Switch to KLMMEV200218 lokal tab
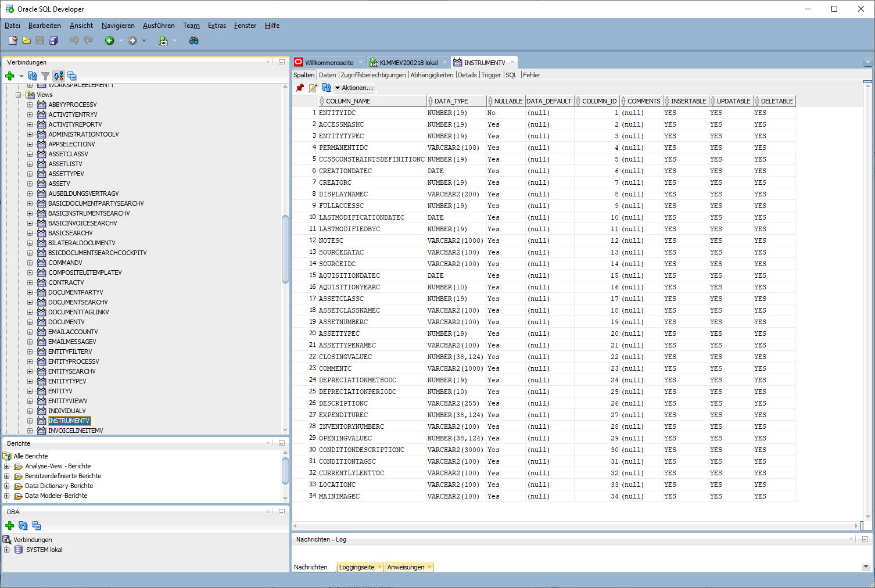 (409, 63)
